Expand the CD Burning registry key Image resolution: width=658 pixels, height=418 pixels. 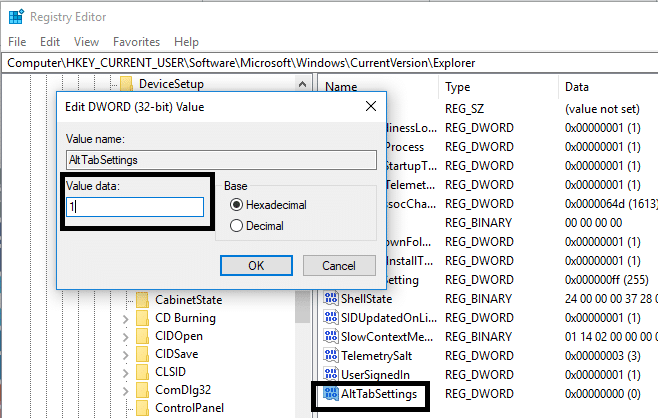pyautogui.click(x=125, y=319)
